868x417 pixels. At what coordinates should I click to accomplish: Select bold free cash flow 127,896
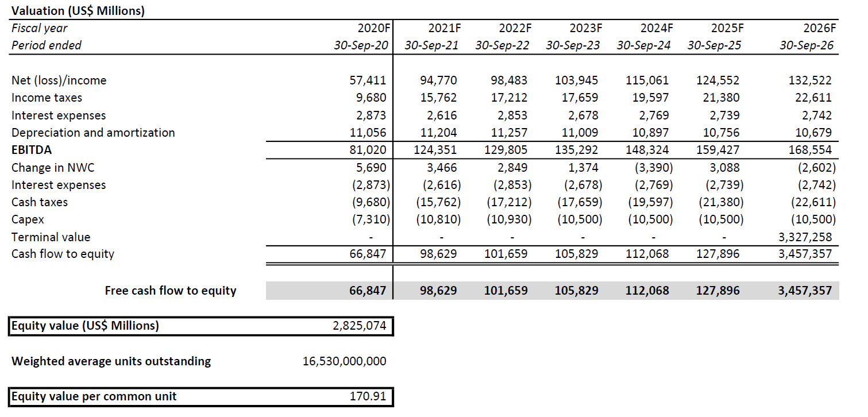(718, 291)
